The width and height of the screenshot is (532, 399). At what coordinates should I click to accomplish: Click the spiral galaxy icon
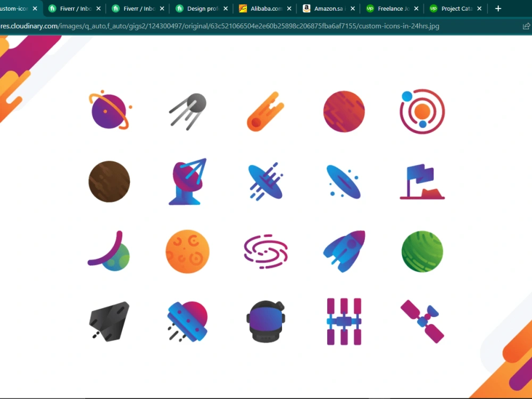click(265, 252)
